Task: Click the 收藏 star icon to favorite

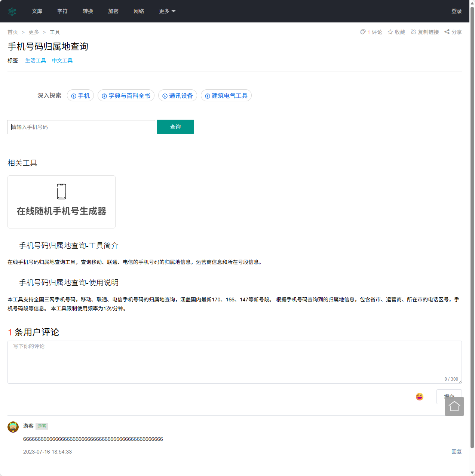Action: (x=396, y=32)
